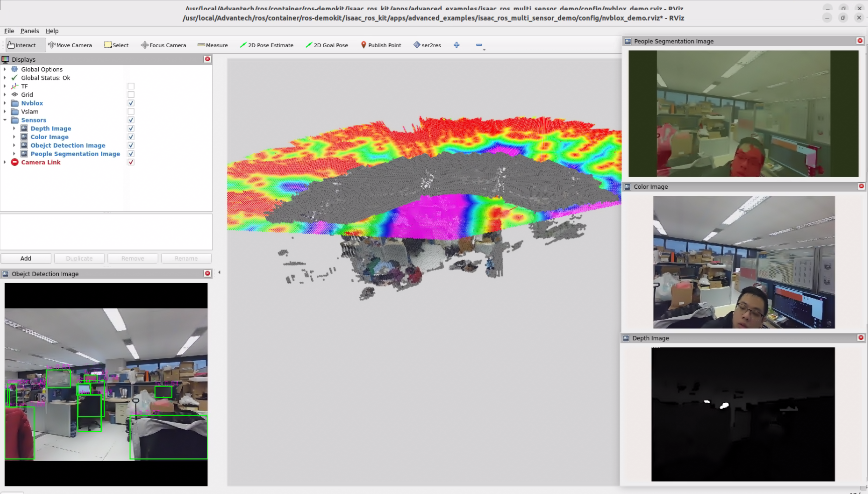Screen dimensions: 868x494
Task: Activate the 2D Goal Pose tool
Action: tap(326, 45)
